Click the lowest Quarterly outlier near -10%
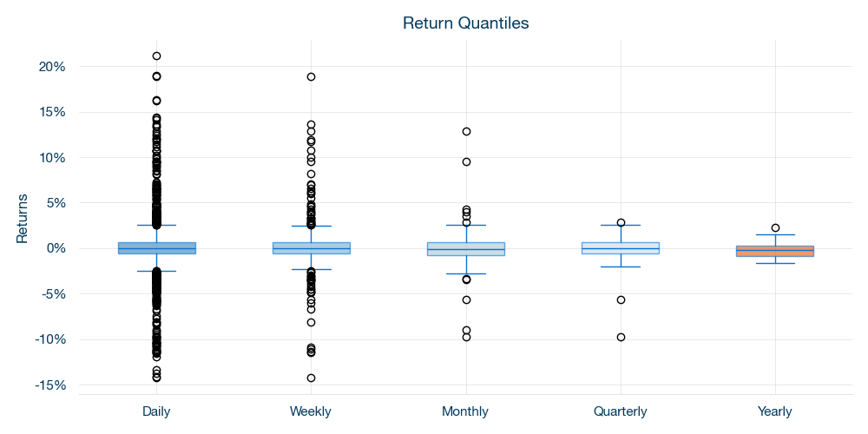The image size is (868, 434). (x=621, y=337)
